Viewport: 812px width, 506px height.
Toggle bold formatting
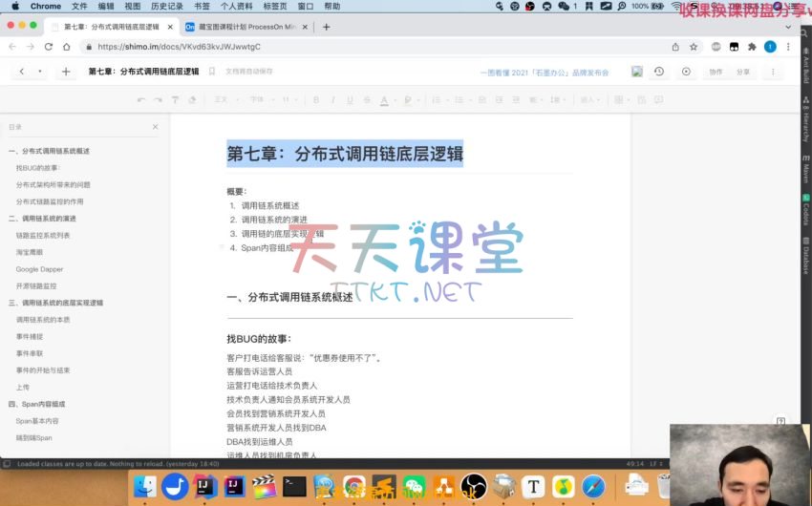pyautogui.click(x=316, y=99)
